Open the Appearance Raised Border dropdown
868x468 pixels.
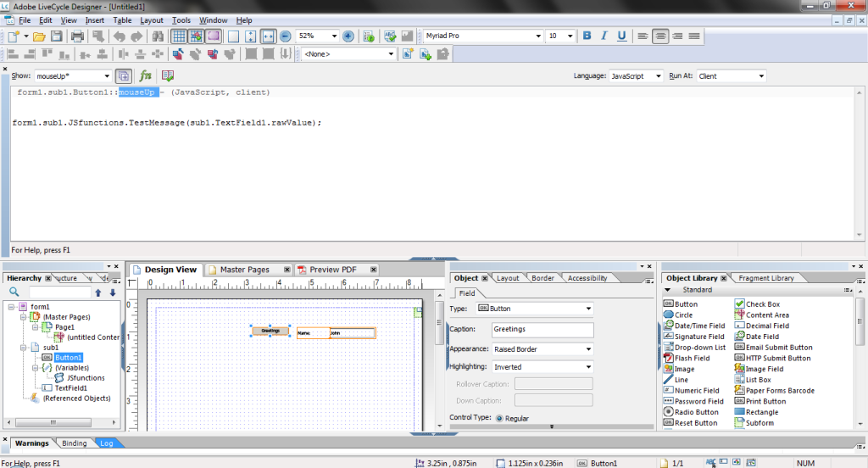[588, 349]
